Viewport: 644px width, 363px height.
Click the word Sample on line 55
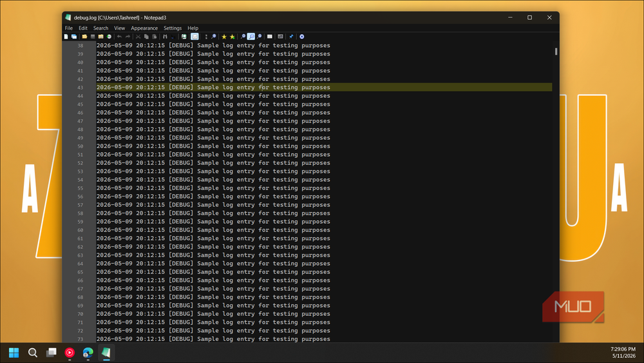coord(208,188)
